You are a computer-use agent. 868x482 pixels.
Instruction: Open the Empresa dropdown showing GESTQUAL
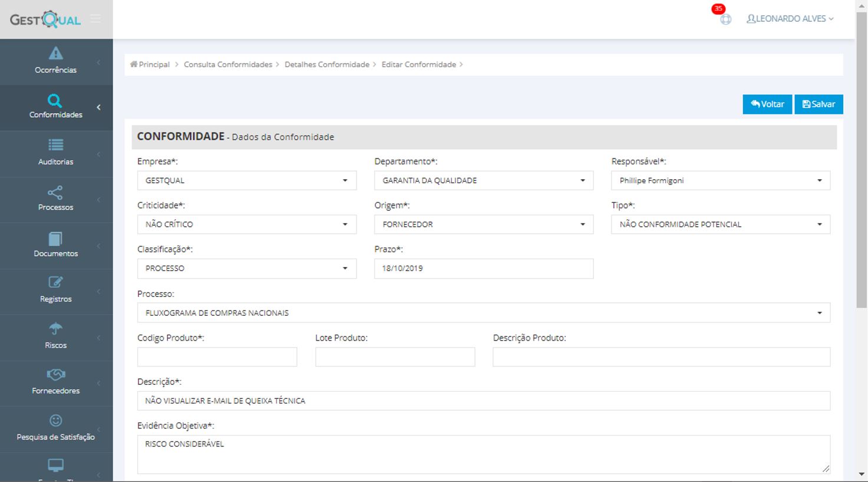coord(247,180)
